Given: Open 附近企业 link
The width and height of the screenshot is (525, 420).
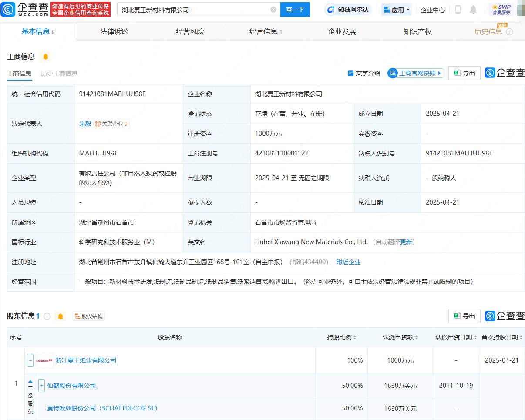Looking at the screenshot, I should click(x=348, y=262).
